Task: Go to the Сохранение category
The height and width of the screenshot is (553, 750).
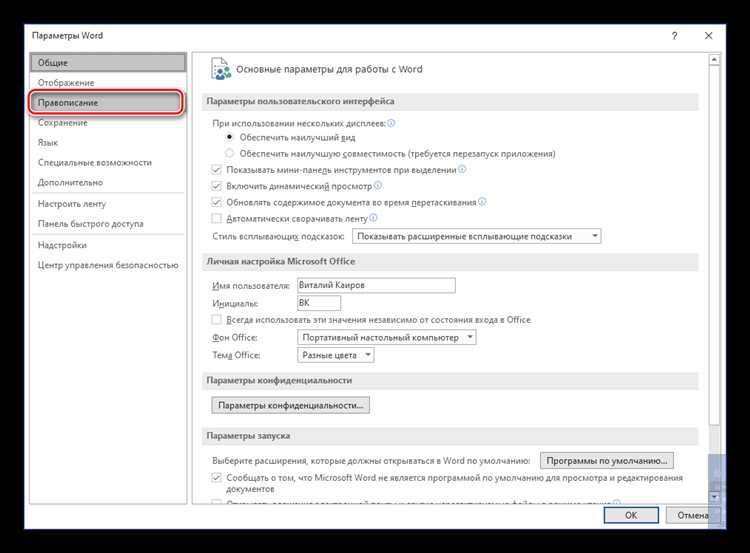Action: pyautogui.click(x=108, y=123)
